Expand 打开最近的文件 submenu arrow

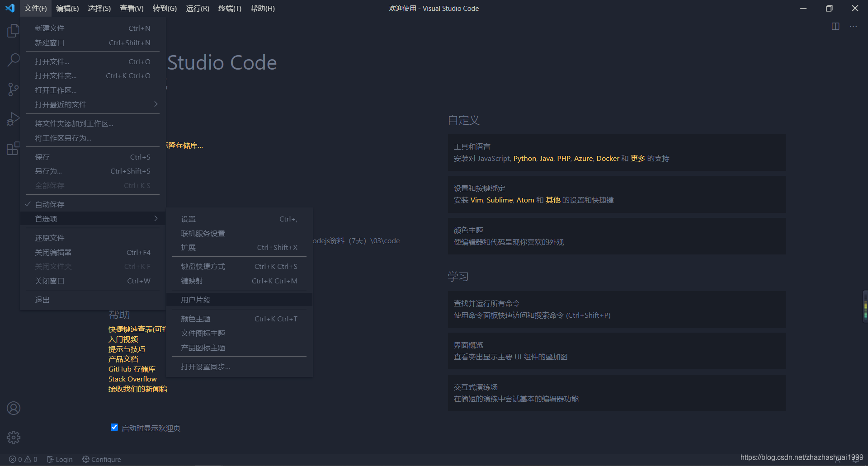[x=156, y=104]
